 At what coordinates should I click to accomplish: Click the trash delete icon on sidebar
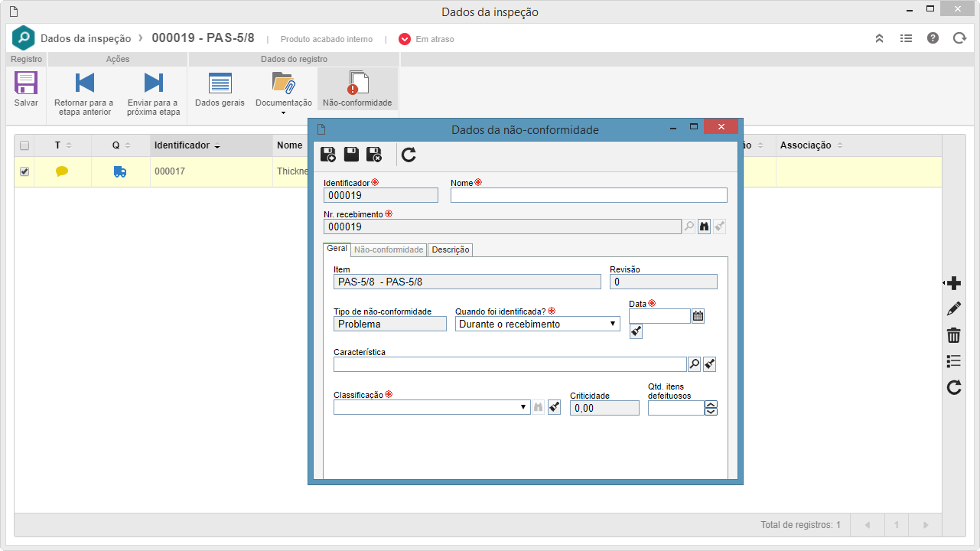954,335
